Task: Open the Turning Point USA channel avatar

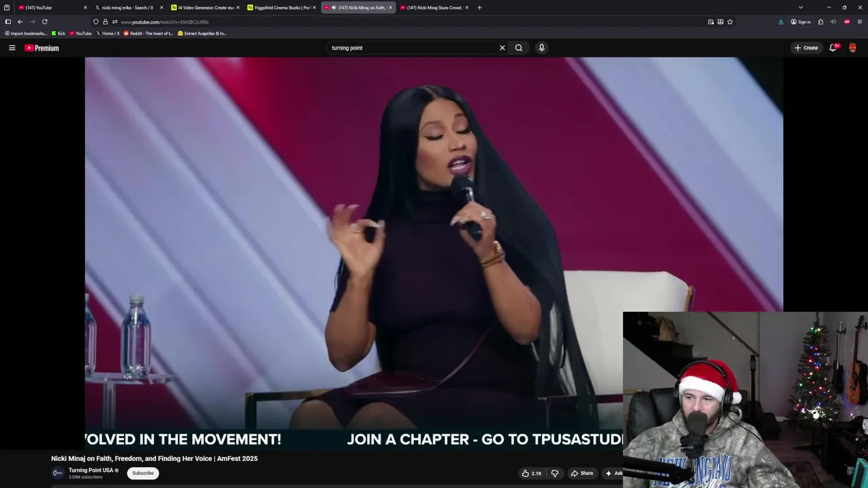Action: click(x=58, y=473)
